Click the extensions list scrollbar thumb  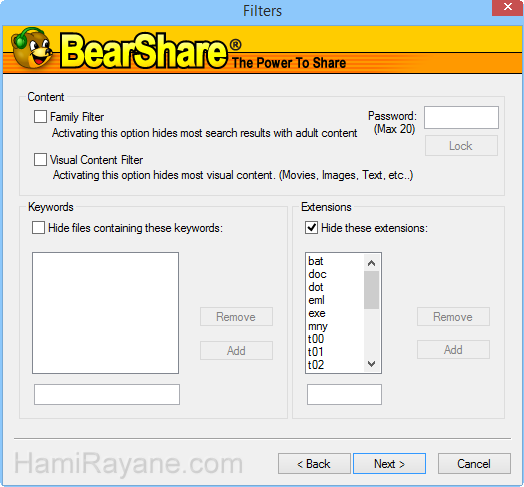371,290
